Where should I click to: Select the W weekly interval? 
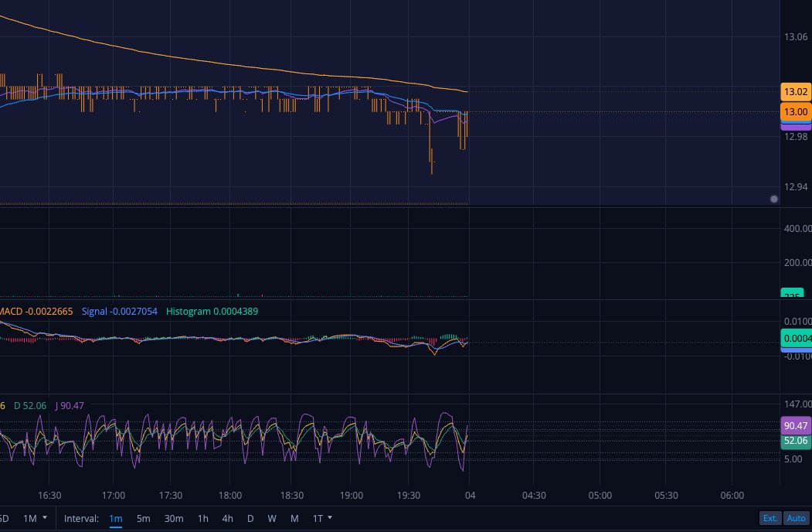tap(272, 519)
